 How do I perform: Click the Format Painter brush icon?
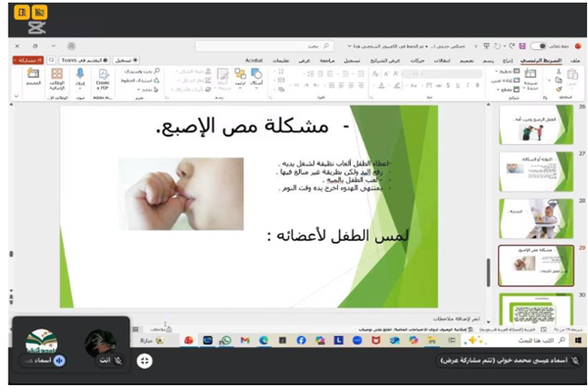(x=559, y=92)
